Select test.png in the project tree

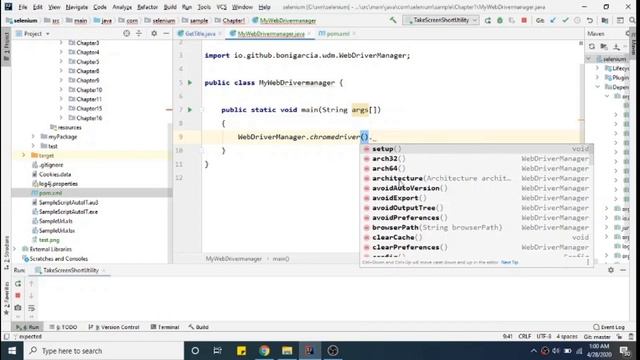pyautogui.click(x=49, y=240)
